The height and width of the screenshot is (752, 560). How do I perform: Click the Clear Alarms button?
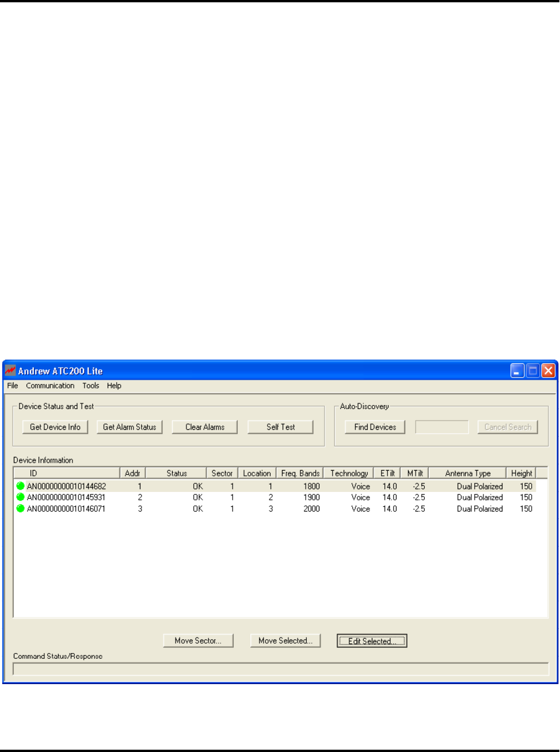[205, 427]
